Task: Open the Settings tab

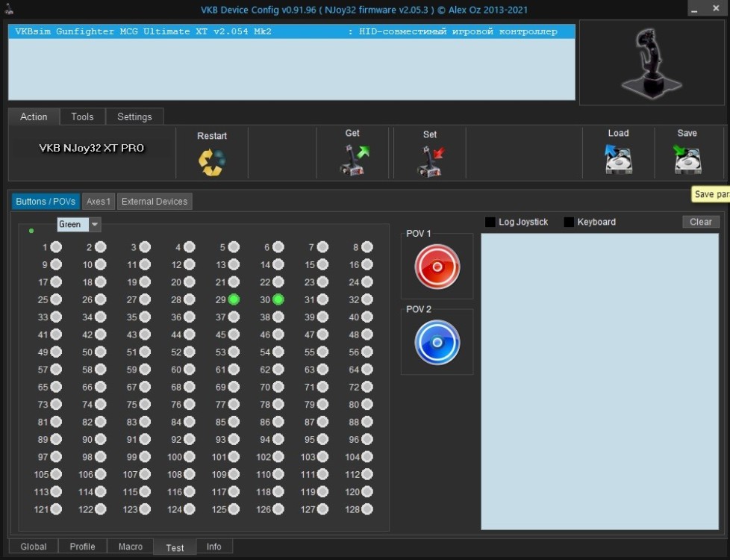Action: 134,116
